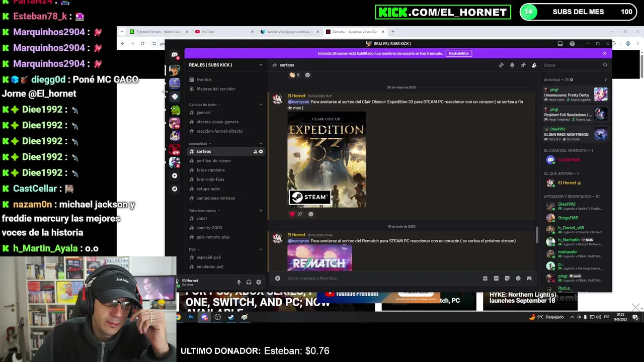Switch to the general channel

[x=225, y=113]
